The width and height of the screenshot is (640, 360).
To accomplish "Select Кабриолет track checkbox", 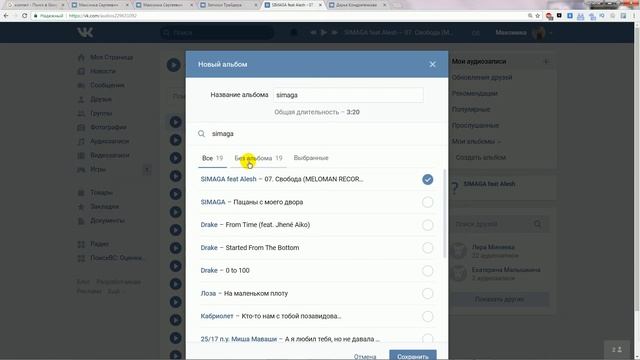I will coord(427,316).
